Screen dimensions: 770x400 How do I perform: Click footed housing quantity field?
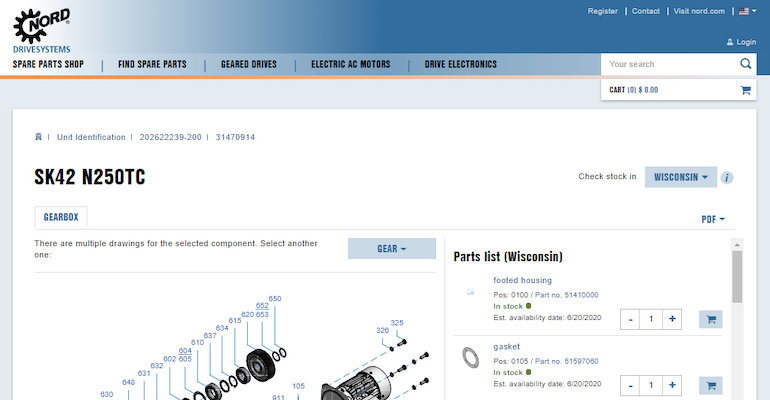[x=651, y=320]
